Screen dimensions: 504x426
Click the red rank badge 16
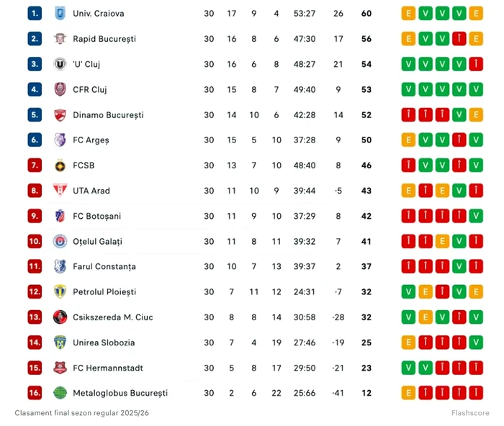coord(35,393)
